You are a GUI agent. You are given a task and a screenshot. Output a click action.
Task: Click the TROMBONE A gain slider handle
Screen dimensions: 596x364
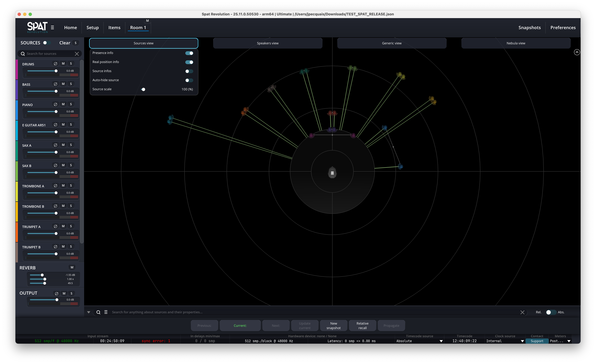pos(56,193)
